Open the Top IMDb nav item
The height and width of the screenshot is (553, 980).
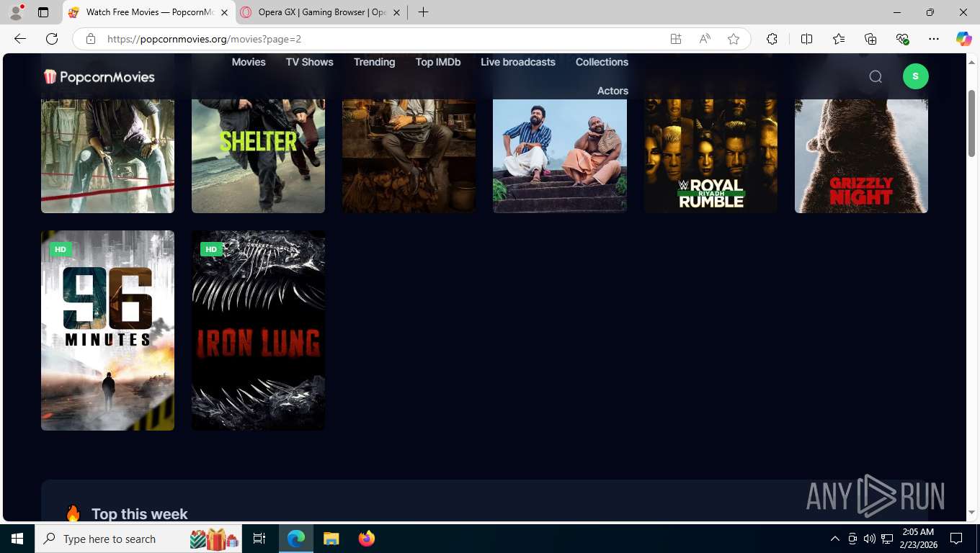437,62
